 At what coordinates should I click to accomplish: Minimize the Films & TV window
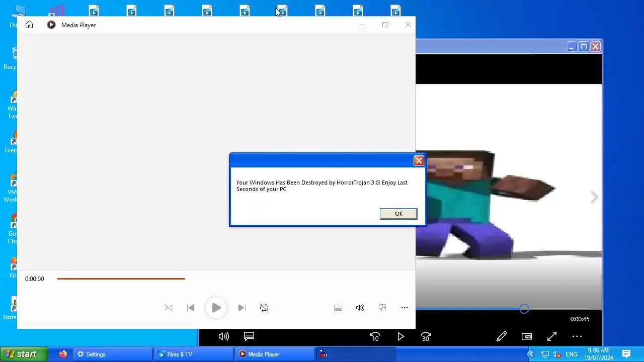(572, 47)
